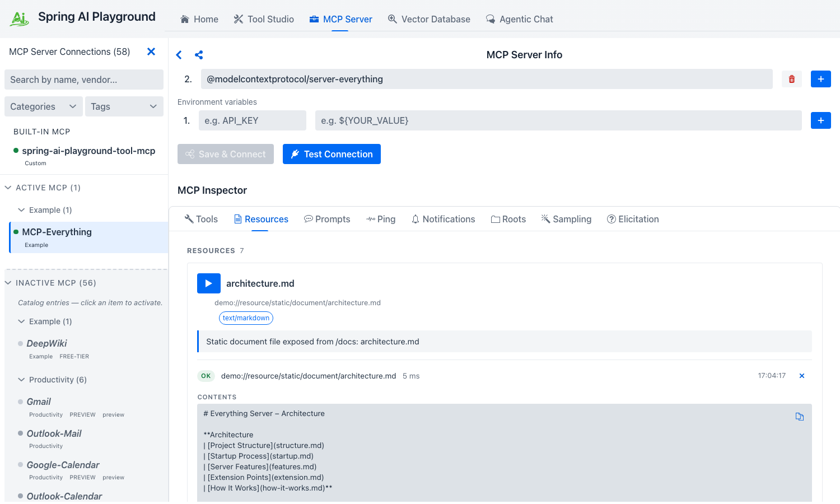Click the search by name, vendor field
This screenshot has width=840, height=504.
(84, 80)
